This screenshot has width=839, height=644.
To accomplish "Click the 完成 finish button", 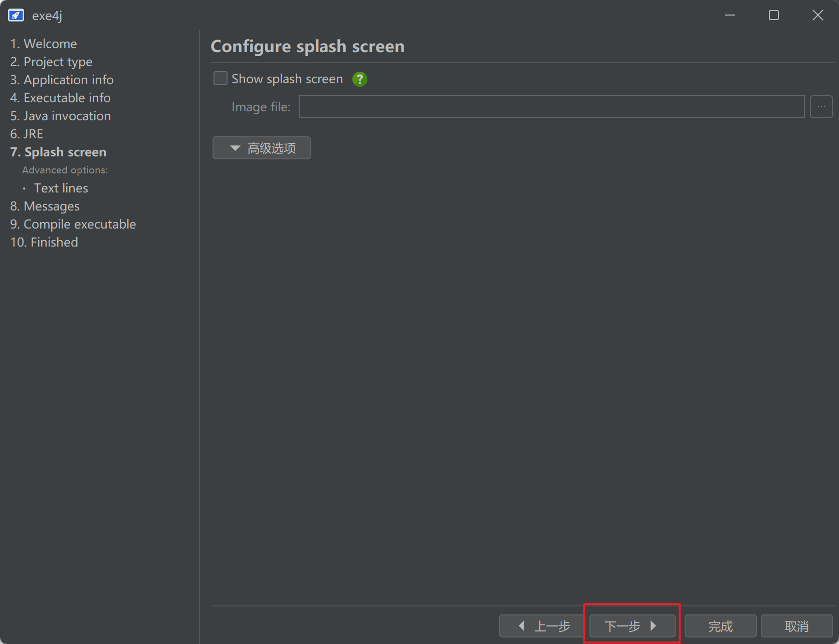I will click(720, 626).
